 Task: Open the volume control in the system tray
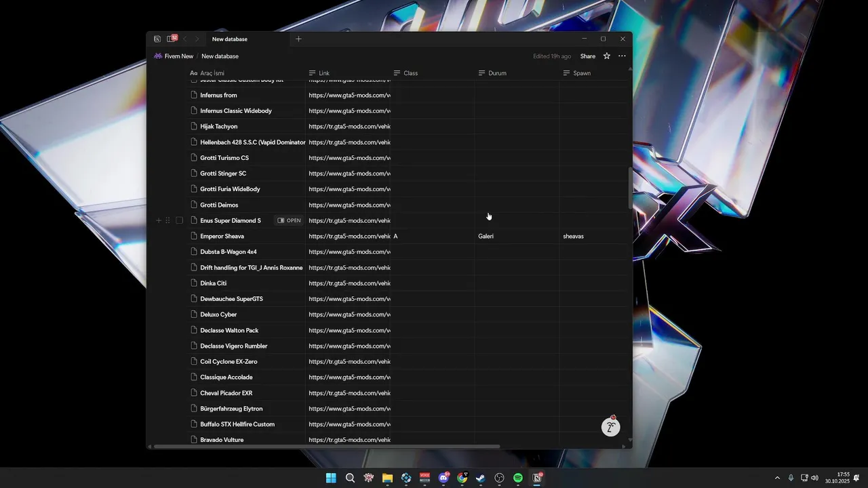(x=814, y=478)
